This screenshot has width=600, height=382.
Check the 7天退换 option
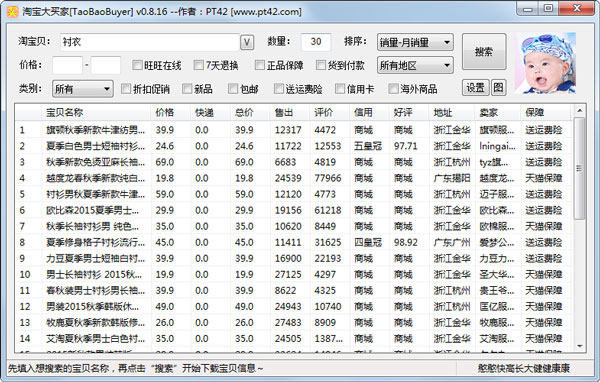[198, 65]
